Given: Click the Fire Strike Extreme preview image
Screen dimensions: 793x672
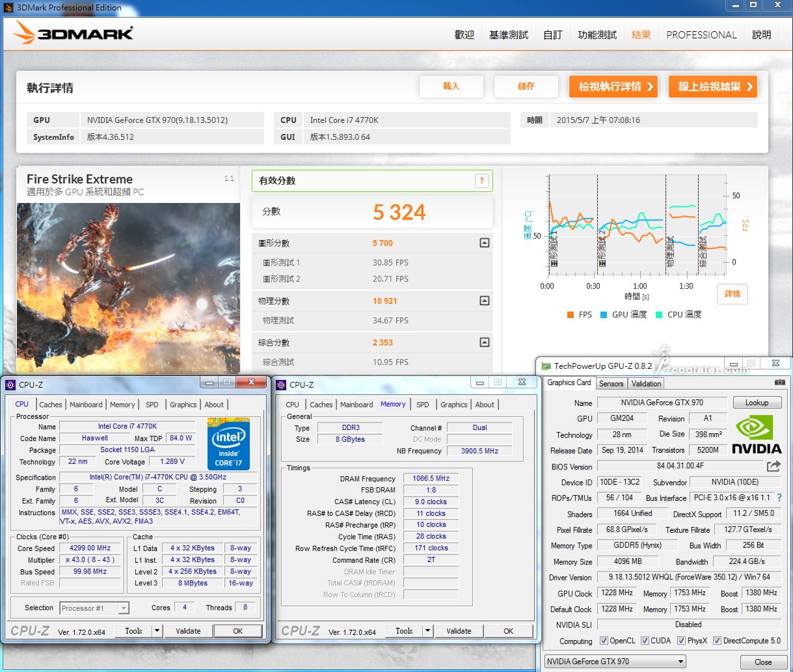Looking at the screenshot, I should [x=128, y=288].
